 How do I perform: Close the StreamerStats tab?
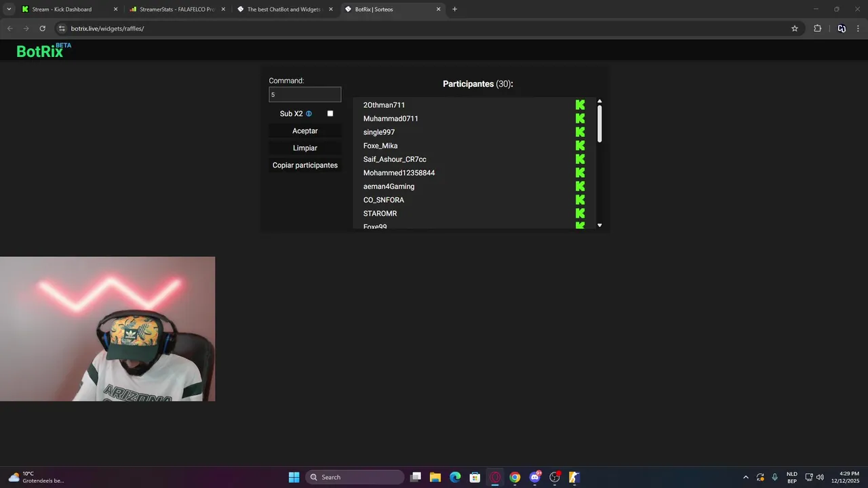[223, 9]
